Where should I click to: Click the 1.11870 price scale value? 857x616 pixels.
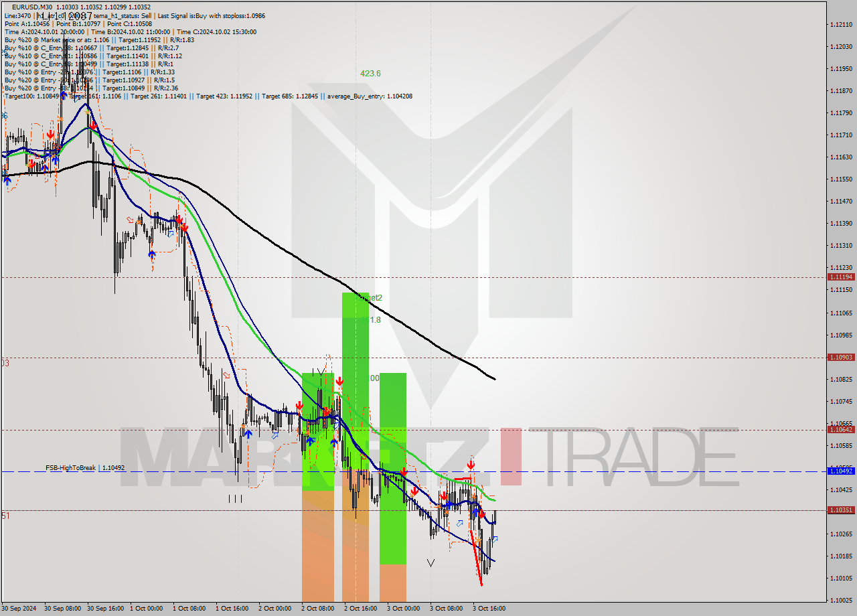point(841,90)
